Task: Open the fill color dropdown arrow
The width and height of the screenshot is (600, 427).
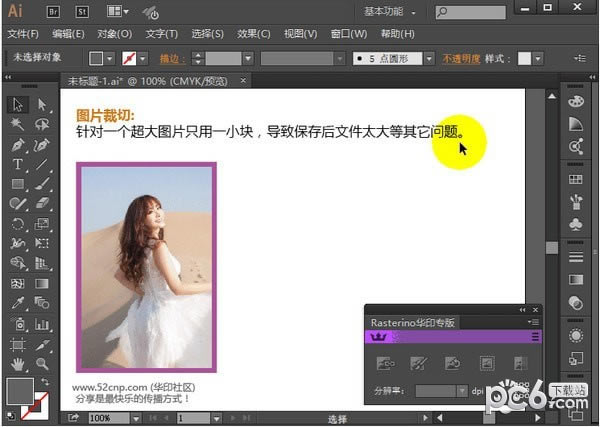Action: pos(110,59)
